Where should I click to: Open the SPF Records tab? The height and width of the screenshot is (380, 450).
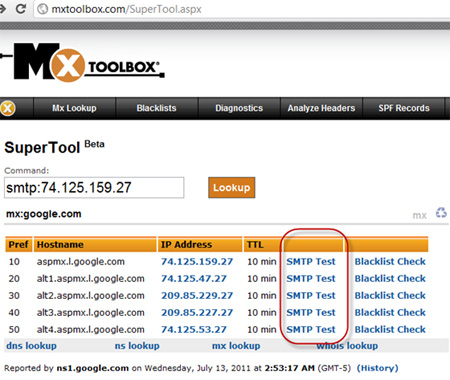click(404, 108)
